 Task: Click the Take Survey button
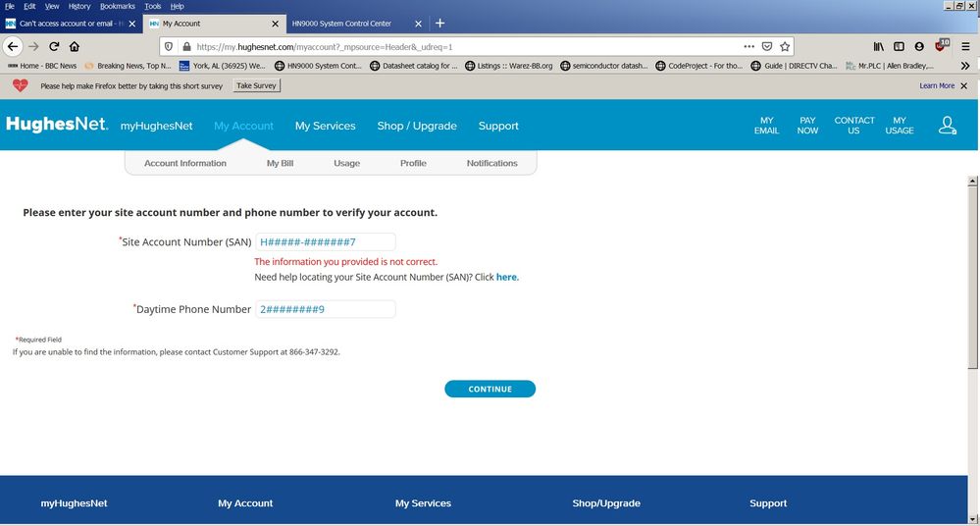click(x=257, y=85)
